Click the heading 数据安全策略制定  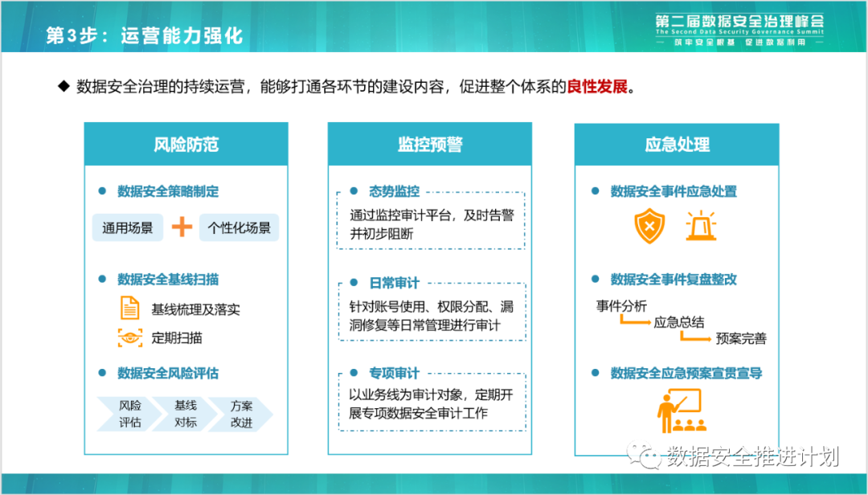click(168, 191)
